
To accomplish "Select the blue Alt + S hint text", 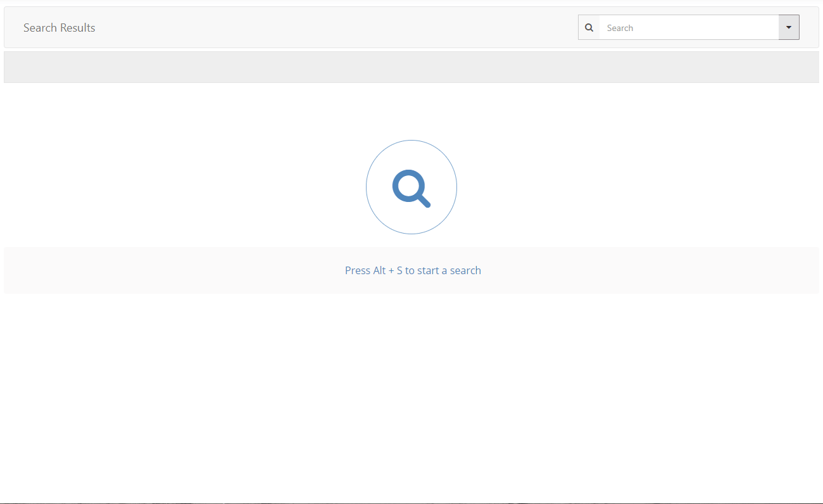I will (413, 270).
